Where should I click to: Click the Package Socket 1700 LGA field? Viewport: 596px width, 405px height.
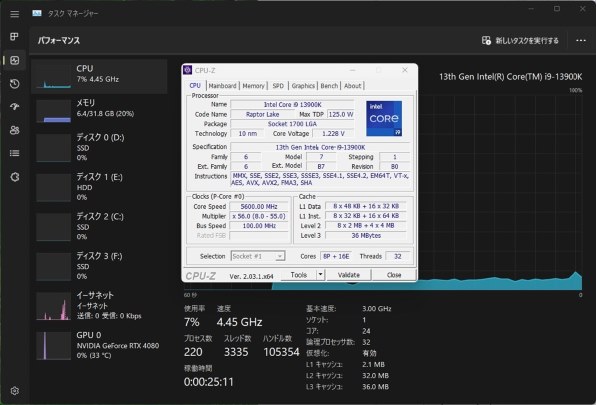(292, 124)
